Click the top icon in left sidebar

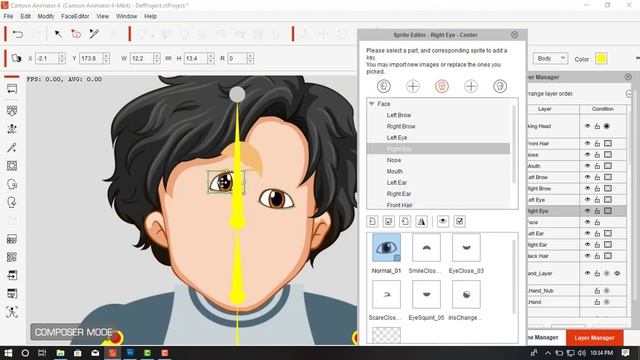12,89
